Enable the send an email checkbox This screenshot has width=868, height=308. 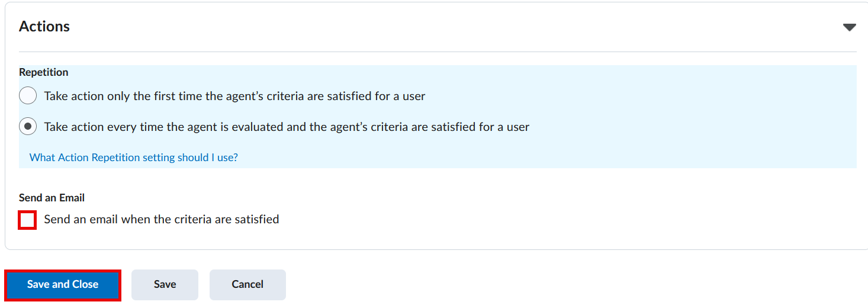27,220
